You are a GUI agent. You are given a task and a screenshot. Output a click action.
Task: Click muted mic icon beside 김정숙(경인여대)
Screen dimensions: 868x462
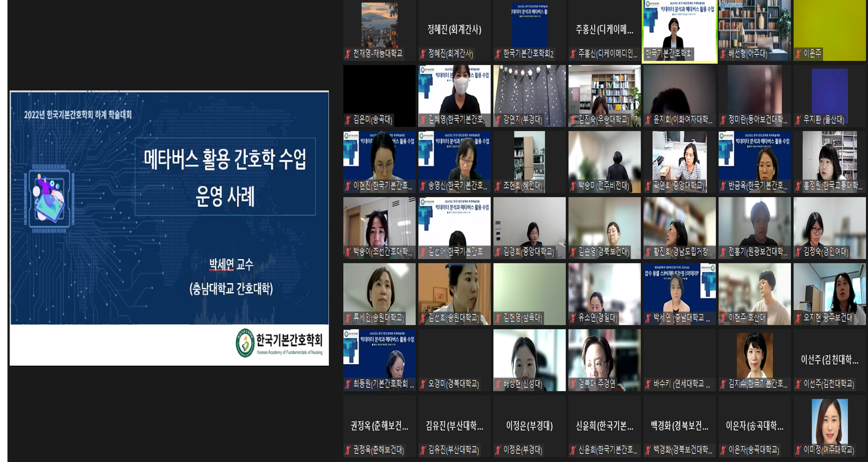click(x=798, y=252)
